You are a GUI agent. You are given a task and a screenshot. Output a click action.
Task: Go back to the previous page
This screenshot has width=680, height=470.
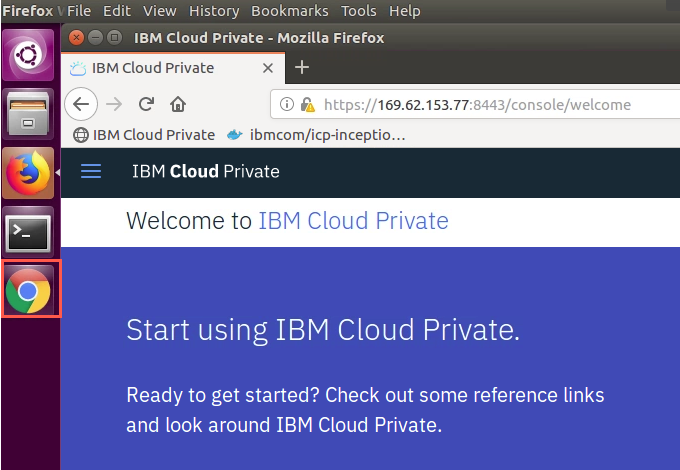coord(81,104)
